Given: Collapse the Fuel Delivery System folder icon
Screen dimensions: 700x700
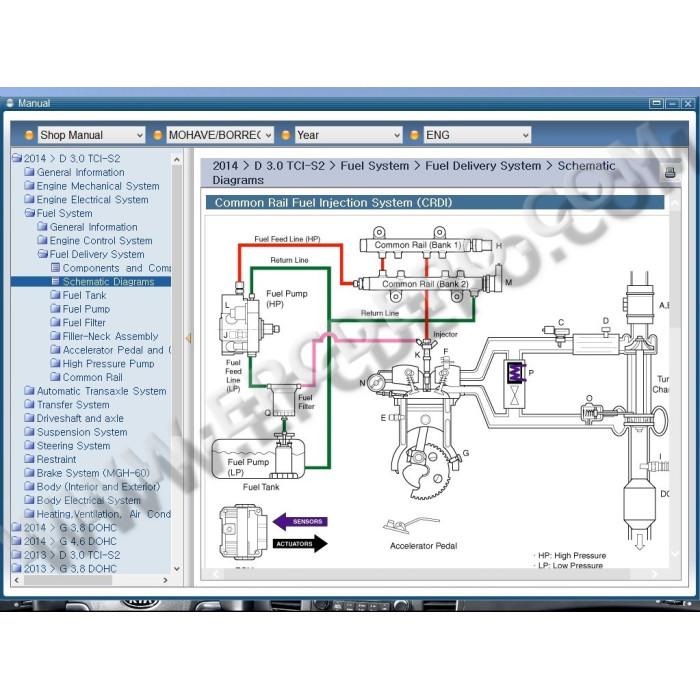Looking at the screenshot, I should pyautogui.click(x=43, y=254).
